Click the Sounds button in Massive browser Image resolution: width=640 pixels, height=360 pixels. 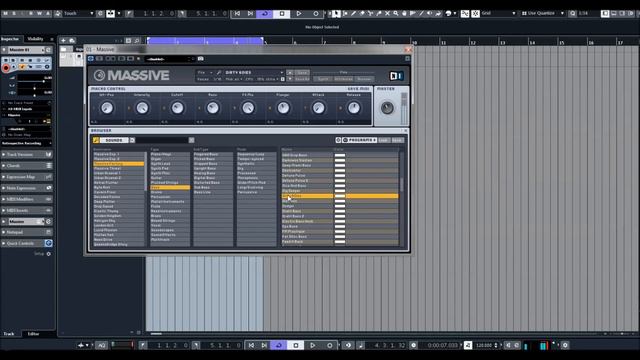(x=114, y=140)
